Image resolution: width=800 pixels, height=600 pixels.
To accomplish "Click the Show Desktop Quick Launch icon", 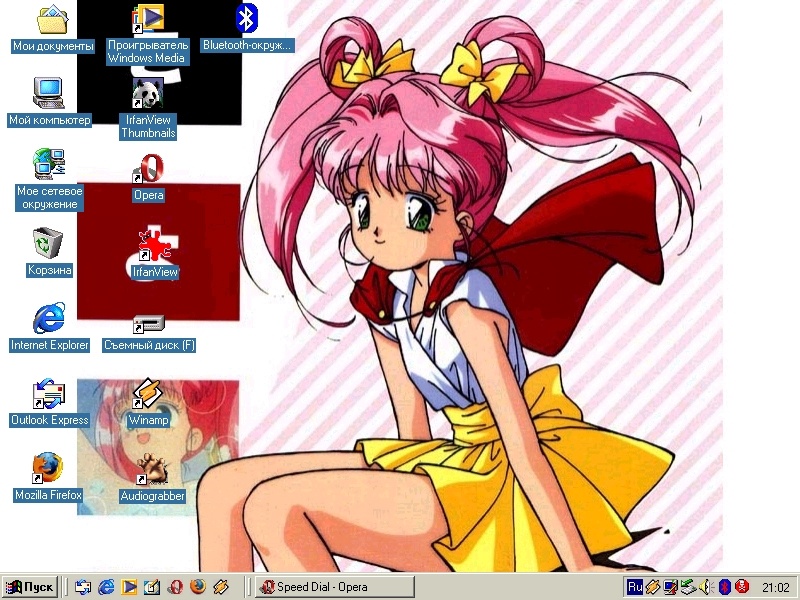I will point(152,587).
